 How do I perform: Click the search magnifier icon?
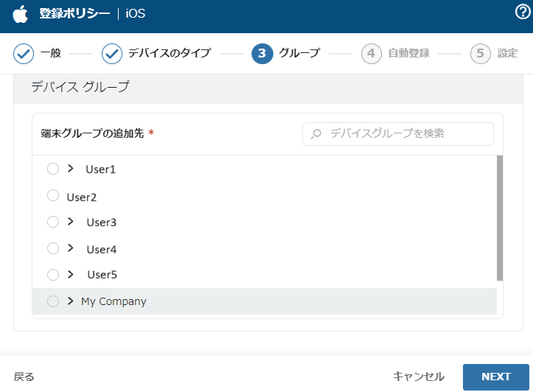316,134
